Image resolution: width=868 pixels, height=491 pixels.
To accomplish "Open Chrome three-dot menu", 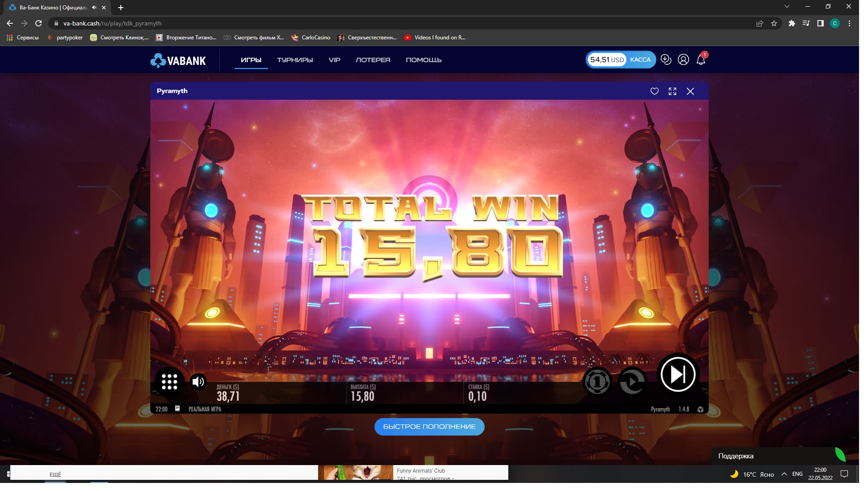I will tap(849, 23).
